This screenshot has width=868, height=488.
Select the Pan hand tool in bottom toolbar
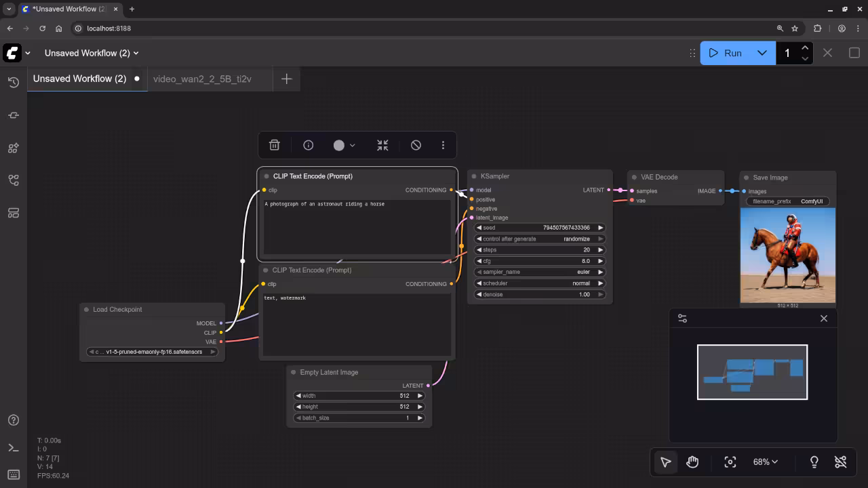tap(692, 462)
